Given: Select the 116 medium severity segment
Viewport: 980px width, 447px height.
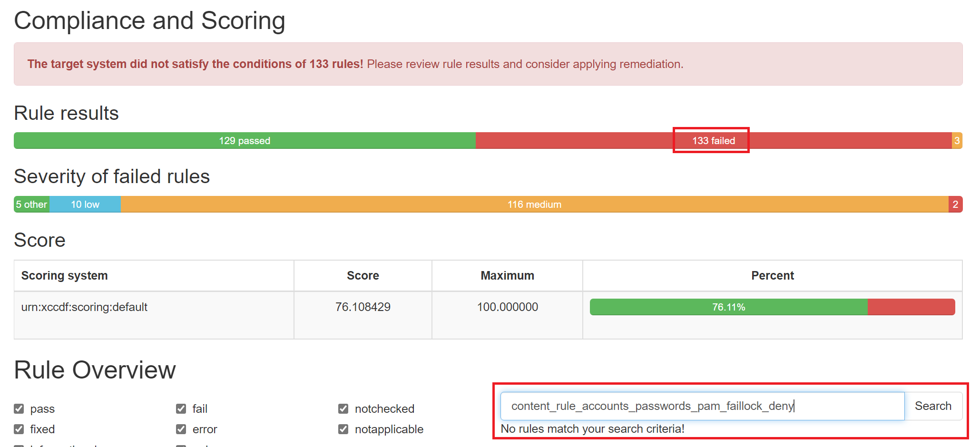Looking at the screenshot, I should pyautogui.click(x=534, y=204).
